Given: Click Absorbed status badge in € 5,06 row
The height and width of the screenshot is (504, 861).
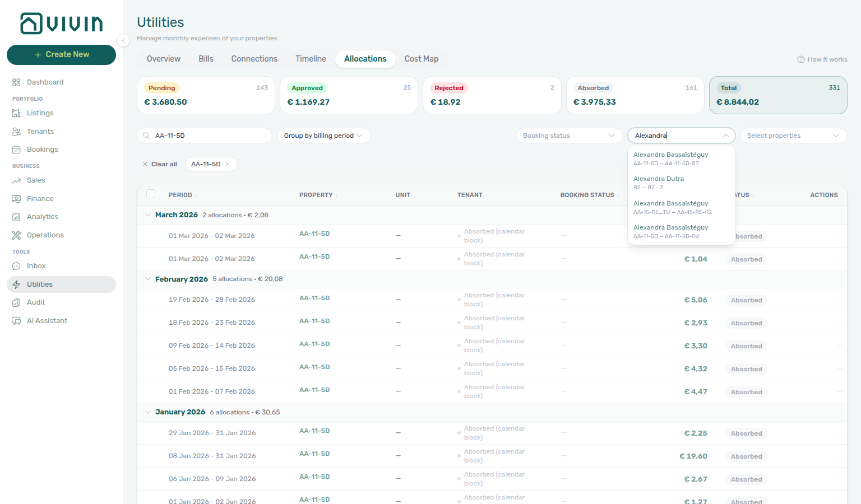Looking at the screenshot, I should pyautogui.click(x=747, y=300).
